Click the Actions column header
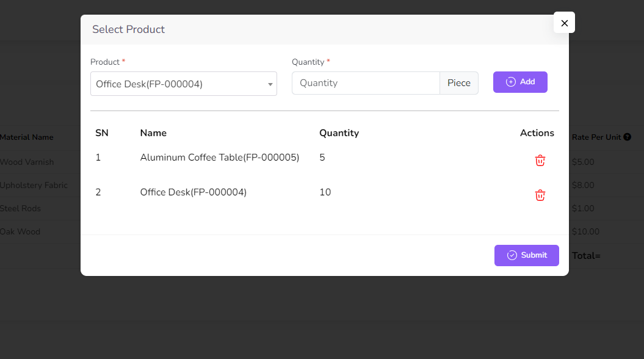 point(537,133)
